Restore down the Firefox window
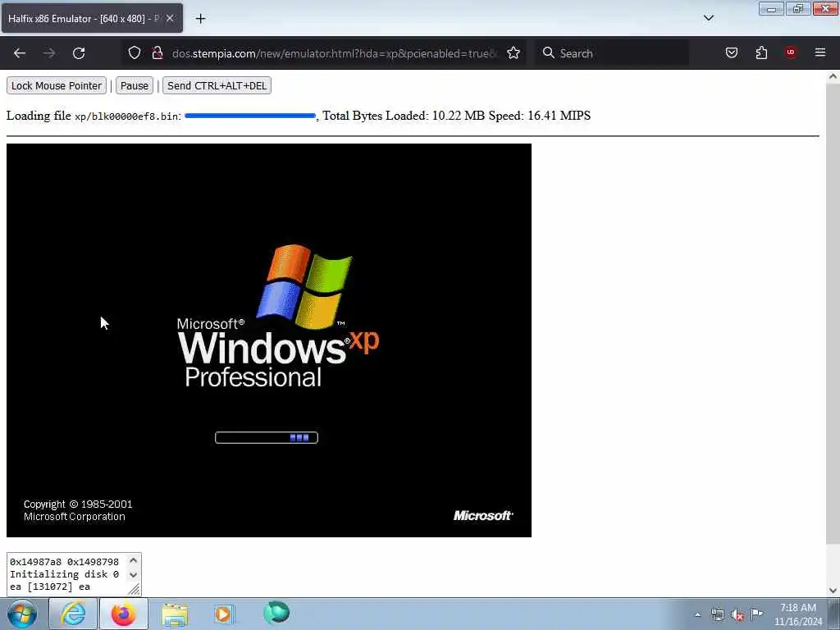840x630 pixels. (x=797, y=8)
